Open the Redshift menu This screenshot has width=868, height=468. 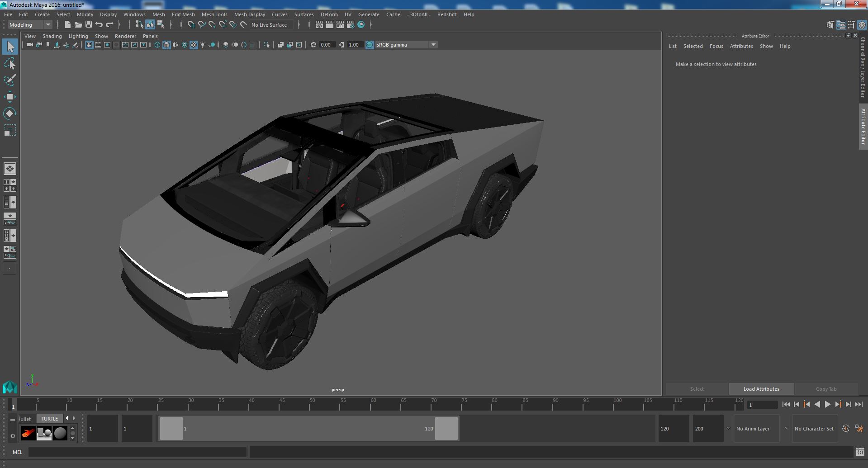click(447, 14)
